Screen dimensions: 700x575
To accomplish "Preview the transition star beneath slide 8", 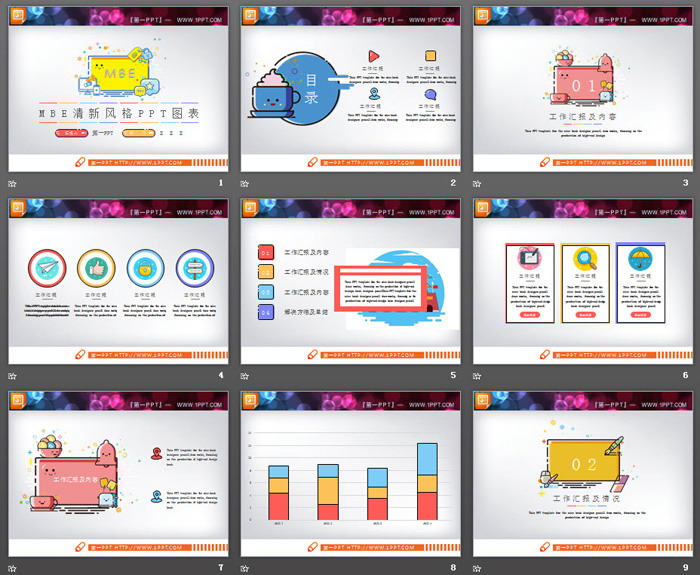I will click(245, 567).
